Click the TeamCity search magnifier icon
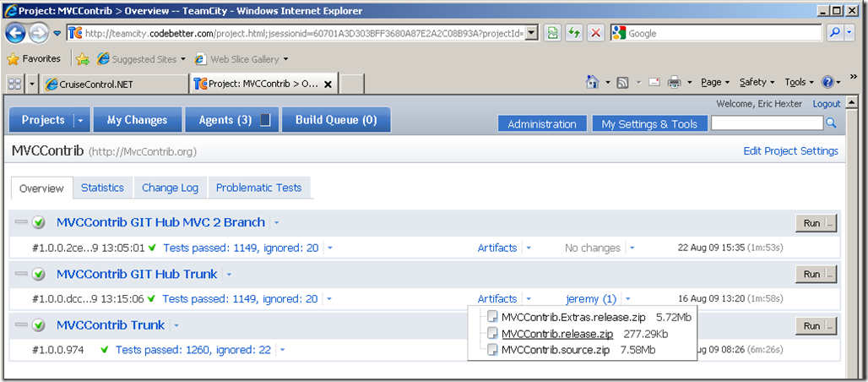Viewport: 868px width, 382px height. 830,123
